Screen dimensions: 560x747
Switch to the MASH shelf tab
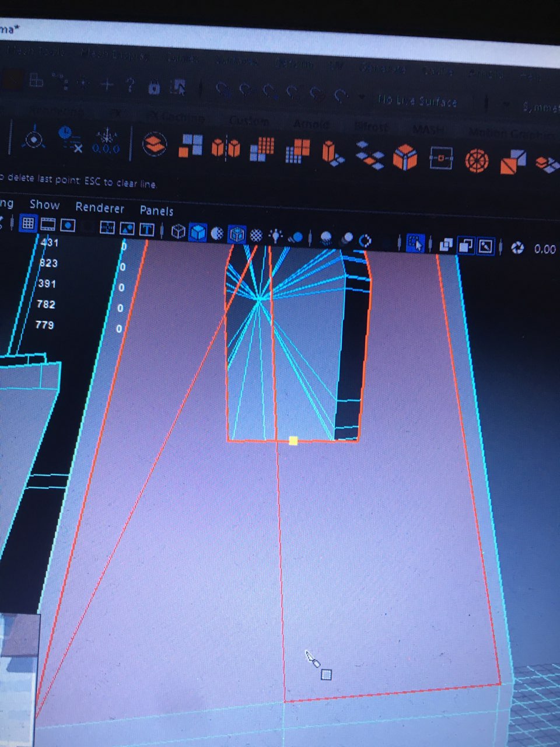pos(428,130)
